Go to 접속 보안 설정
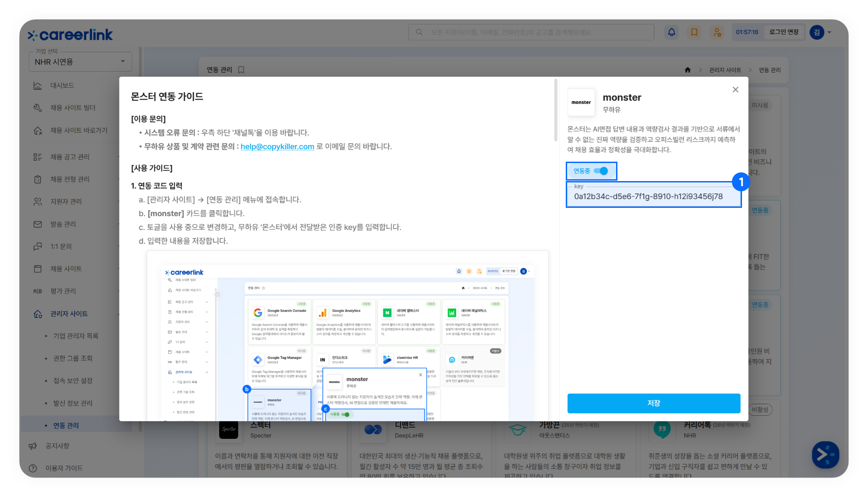 click(73, 381)
